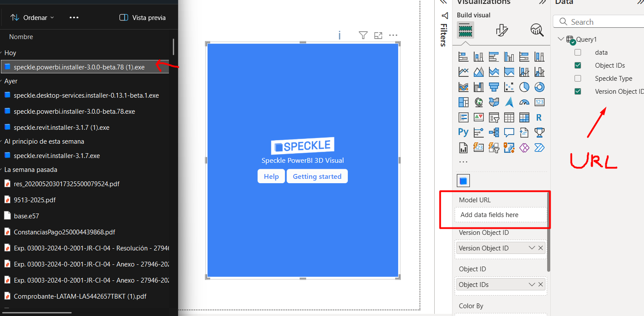Select the Matrix visual
The height and width of the screenshot is (316, 644).
524,117
